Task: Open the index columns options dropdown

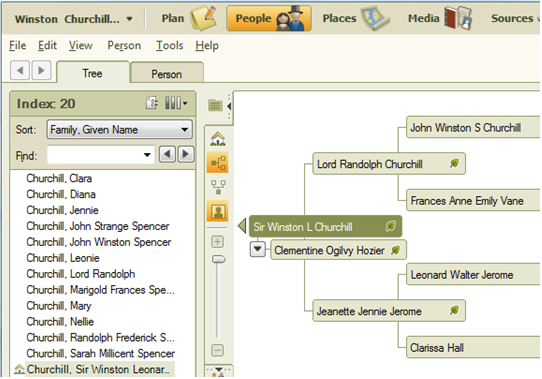Action: [x=176, y=103]
